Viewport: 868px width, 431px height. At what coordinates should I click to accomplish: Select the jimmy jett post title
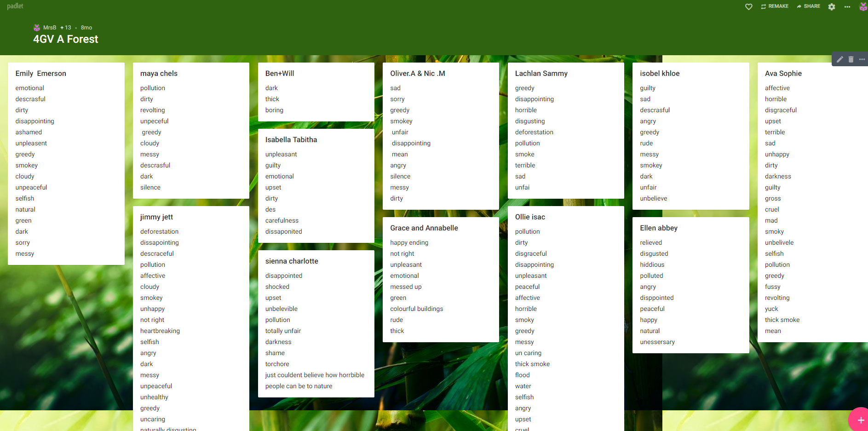(157, 217)
